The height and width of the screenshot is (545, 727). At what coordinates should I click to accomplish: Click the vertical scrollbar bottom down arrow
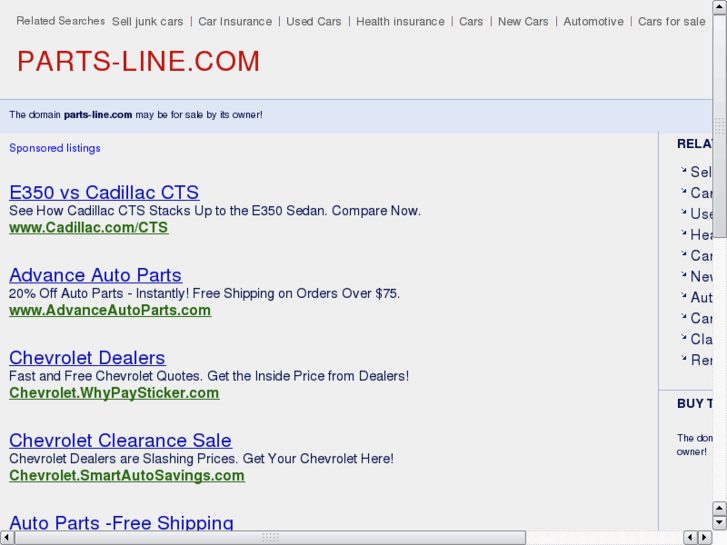pos(719,523)
